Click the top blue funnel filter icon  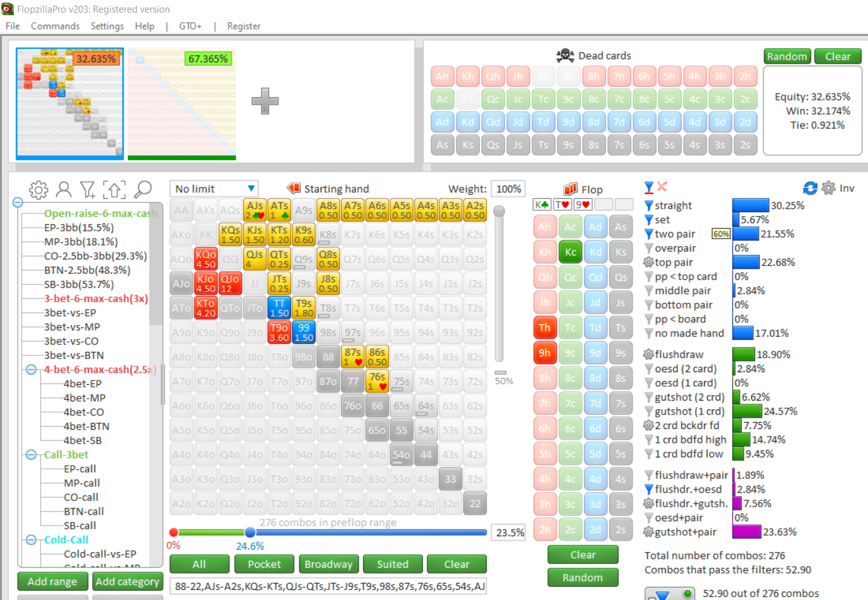click(649, 187)
